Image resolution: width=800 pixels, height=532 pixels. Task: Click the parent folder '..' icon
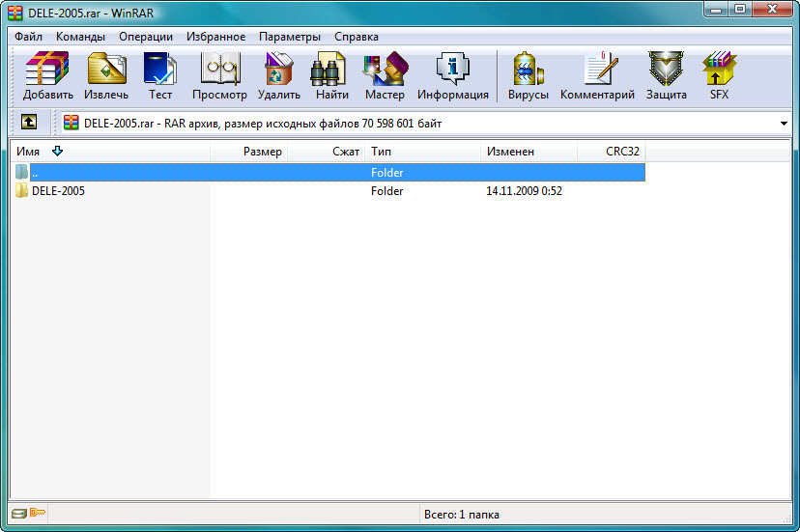21,172
